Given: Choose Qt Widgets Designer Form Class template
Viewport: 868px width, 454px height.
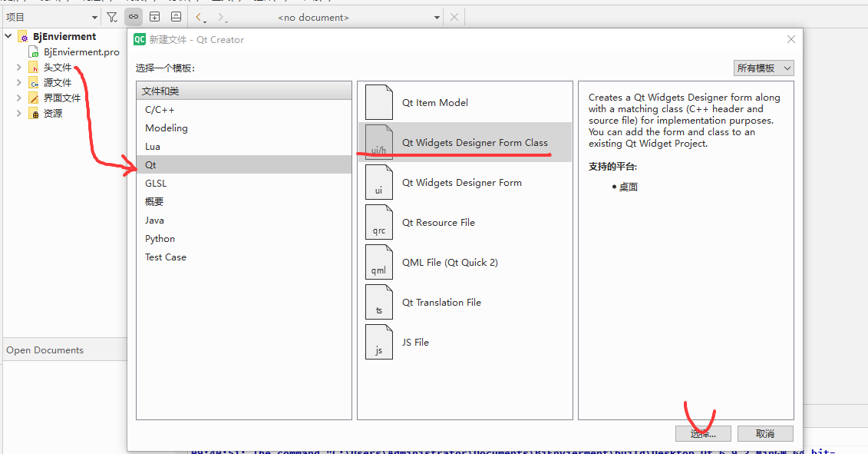Looking at the screenshot, I should click(465, 142).
